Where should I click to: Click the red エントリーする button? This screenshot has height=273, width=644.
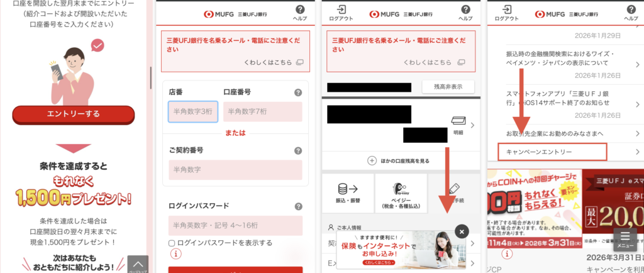(73, 114)
